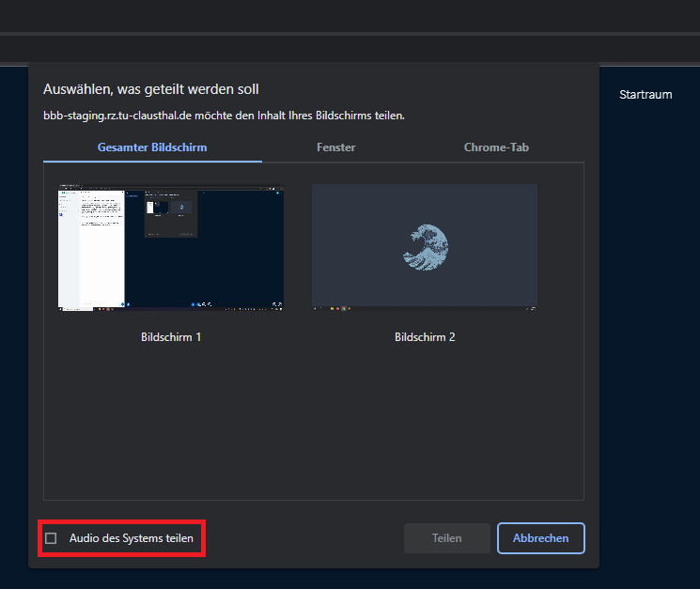The height and width of the screenshot is (589, 700).
Task: Click the dialog title 'Auswählen, was geteilt werden soll'
Action: (151, 89)
